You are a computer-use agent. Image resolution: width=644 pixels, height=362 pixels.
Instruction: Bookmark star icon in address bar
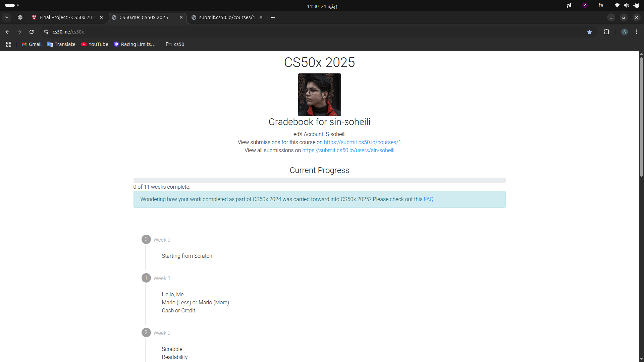coord(590,32)
